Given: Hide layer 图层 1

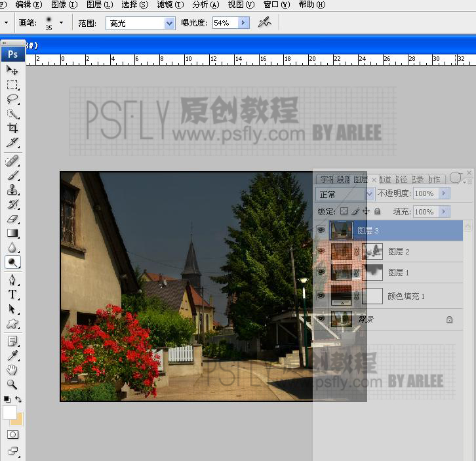Looking at the screenshot, I should (321, 271).
